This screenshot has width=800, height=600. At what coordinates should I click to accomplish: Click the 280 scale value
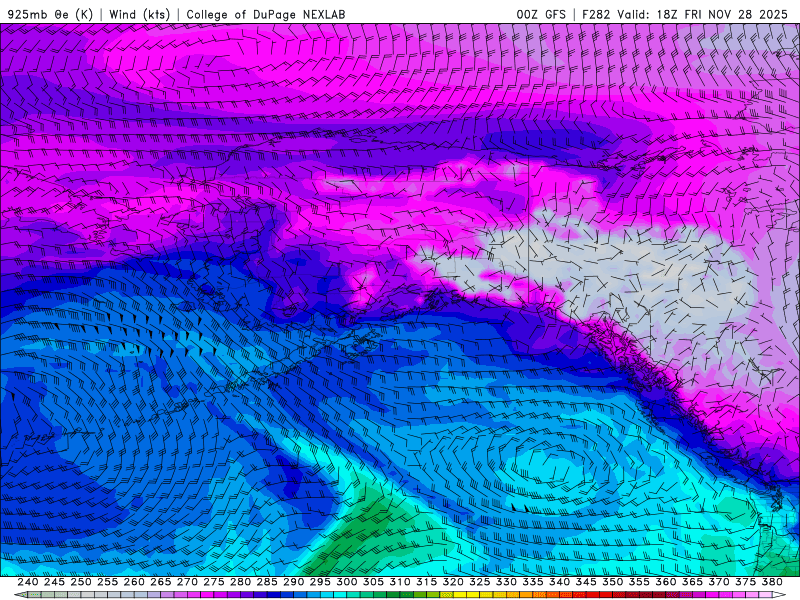[x=240, y=582]
